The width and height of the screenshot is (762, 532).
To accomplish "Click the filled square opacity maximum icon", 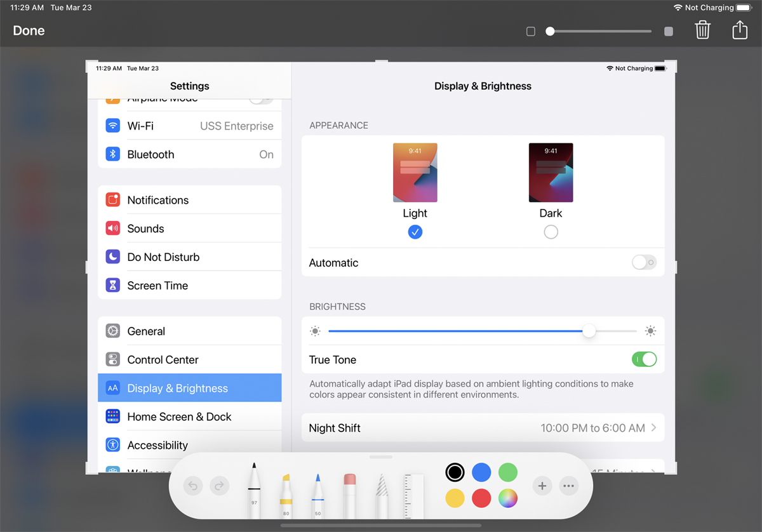I will [669, 31].
